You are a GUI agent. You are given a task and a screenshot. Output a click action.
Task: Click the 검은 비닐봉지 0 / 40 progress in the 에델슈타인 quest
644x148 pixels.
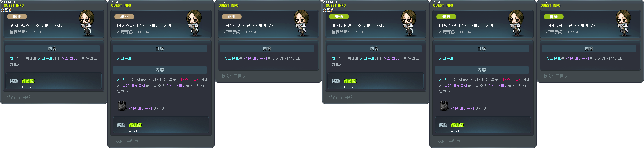click(468, 108)
